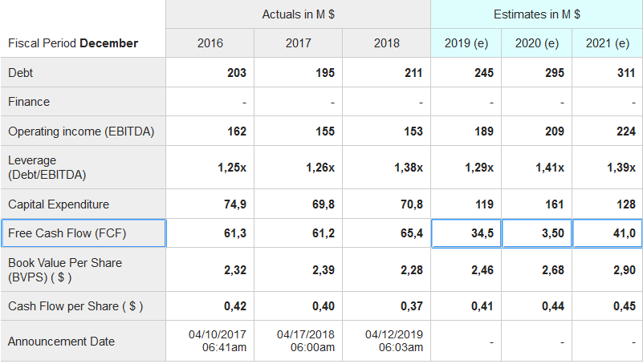The height and width of the screenshot is (364, 643).
Task: Click the Announcement Date row label
Action: coord(61,342)
